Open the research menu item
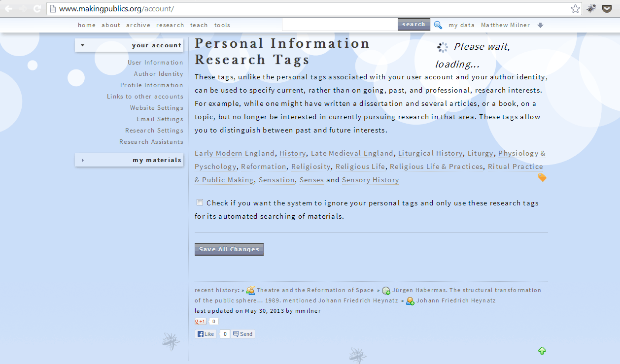Image resolution: width=620 pixels, height=364 pixels. point(170,25)
